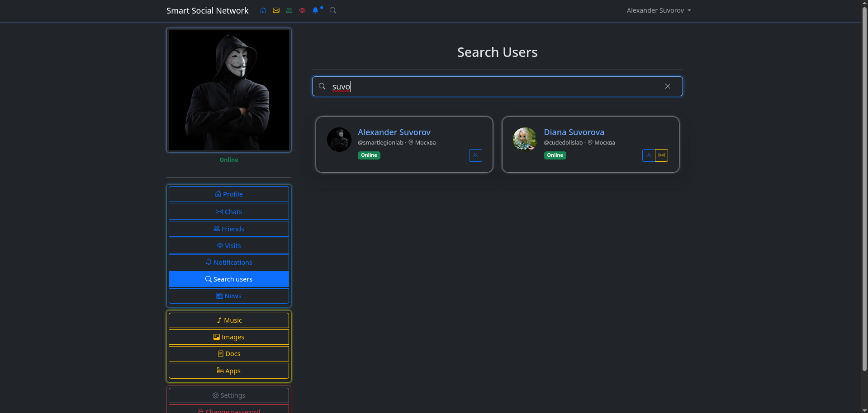The height and width of the screenshot is (413, 868).
Task: Open the Alexander Suvorov profile name link
Action: (394, 132)
